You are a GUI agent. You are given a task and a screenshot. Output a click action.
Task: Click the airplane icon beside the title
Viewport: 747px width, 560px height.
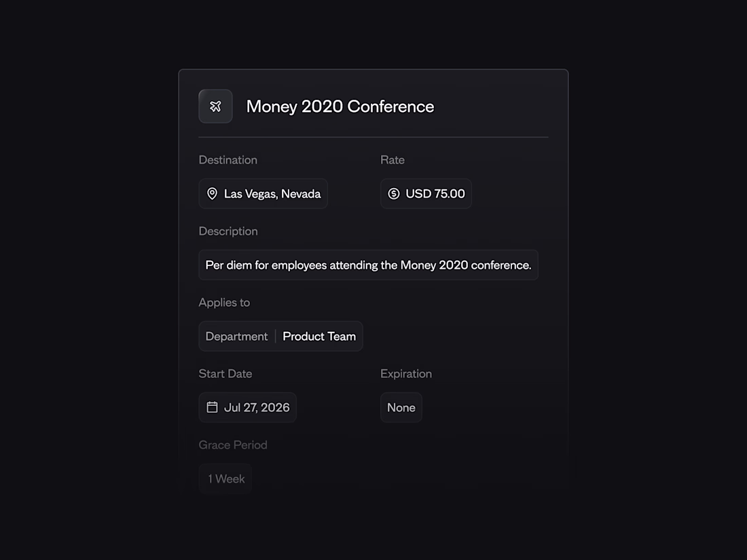point(215,107)
